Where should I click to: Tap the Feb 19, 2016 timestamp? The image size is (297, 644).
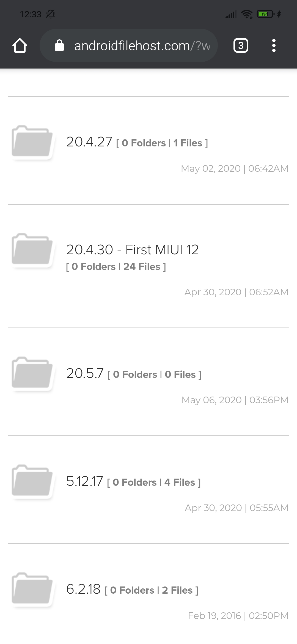point(238,616)
